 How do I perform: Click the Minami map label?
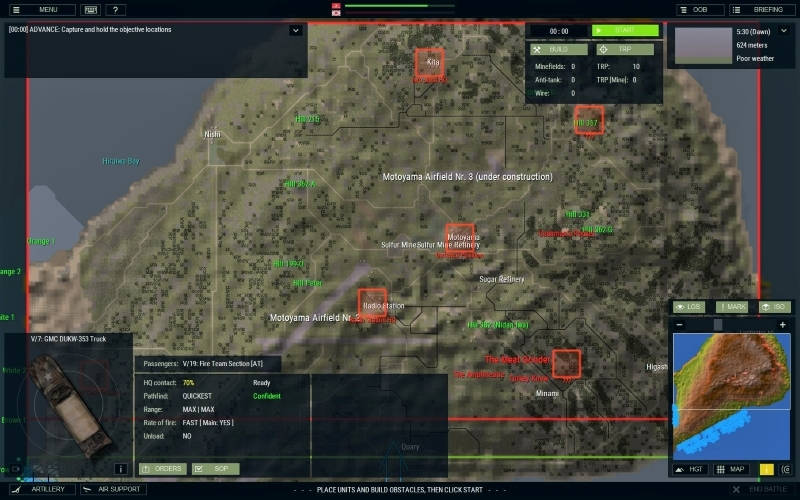547,393
